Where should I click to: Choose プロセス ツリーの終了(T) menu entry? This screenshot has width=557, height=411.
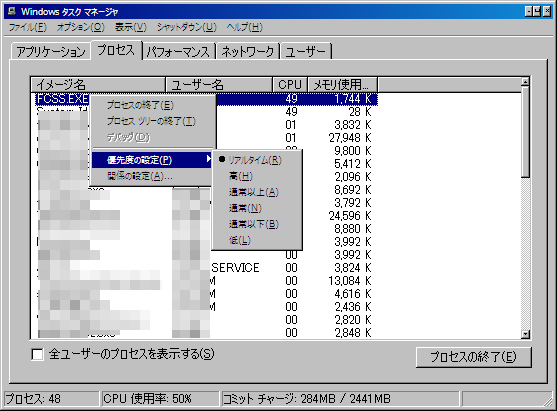[151, 121]
